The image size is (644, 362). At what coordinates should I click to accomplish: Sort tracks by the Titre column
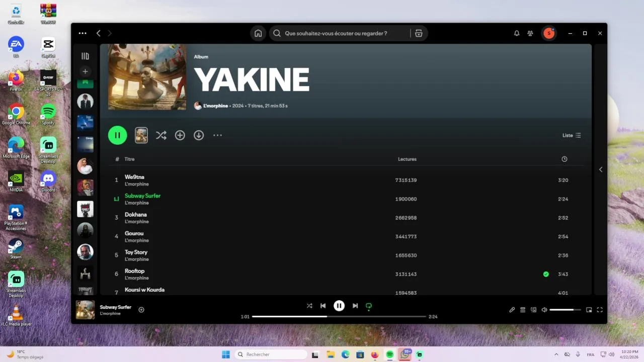tap(129, 159)
